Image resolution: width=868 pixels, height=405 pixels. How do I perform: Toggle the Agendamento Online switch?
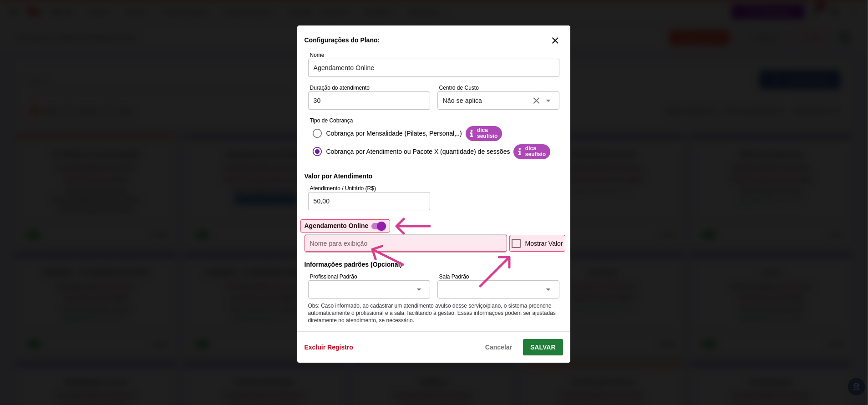[379, 226]
